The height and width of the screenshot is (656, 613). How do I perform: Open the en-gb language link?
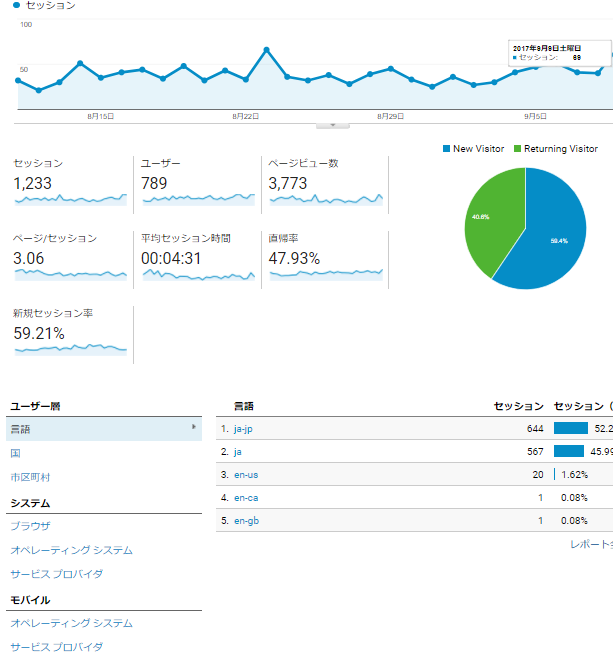[x=246, y=521]
